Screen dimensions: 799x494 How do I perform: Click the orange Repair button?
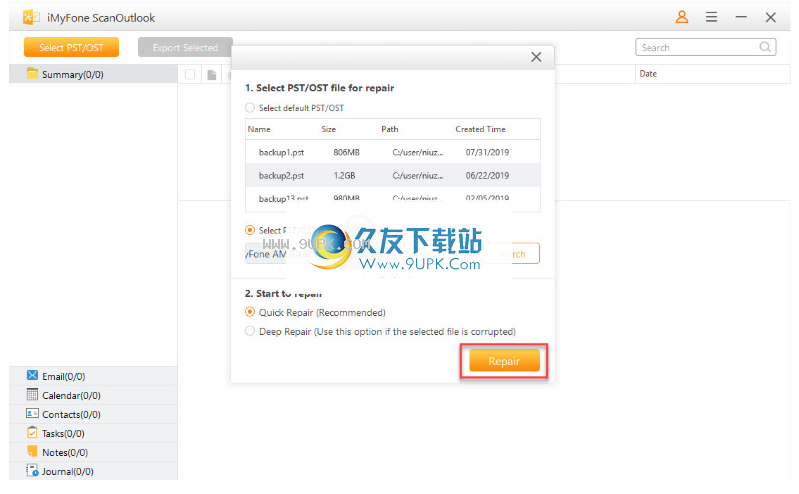[504, 361]
